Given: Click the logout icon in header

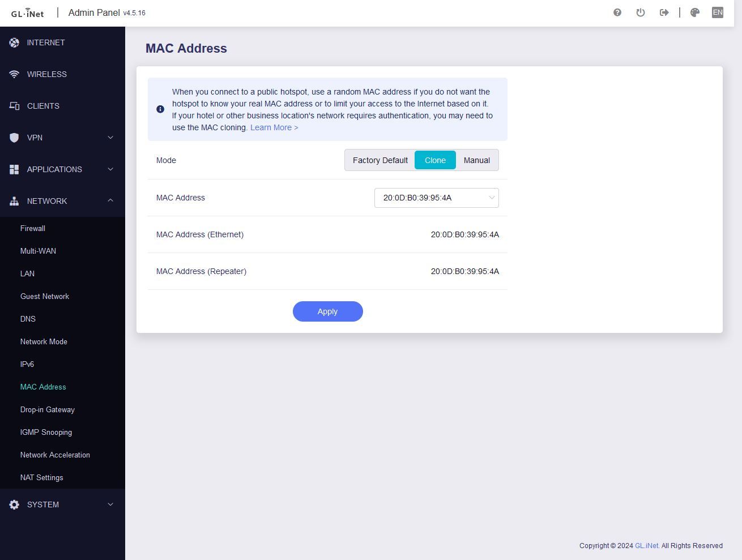Looking at the screenshot, I should tap(664, 12).
